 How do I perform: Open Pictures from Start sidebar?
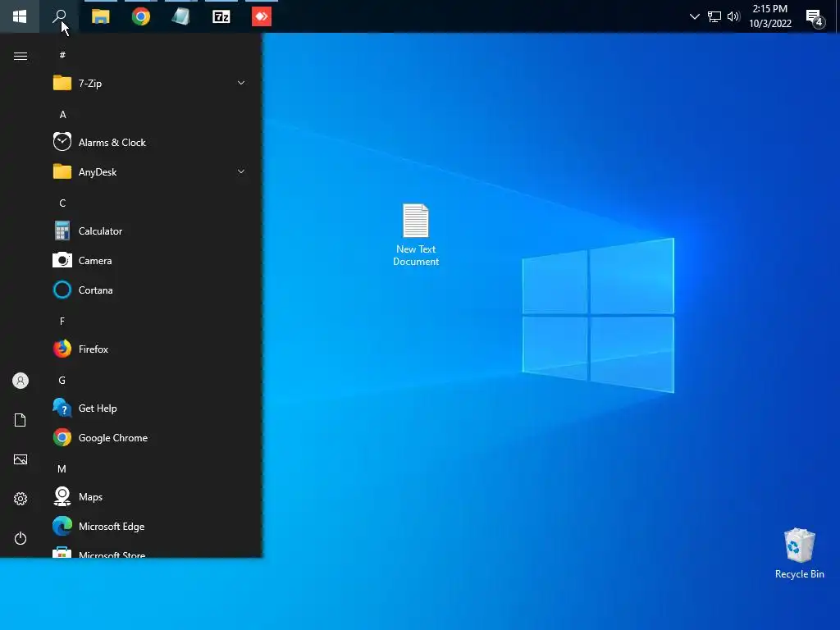click(21, 459)
